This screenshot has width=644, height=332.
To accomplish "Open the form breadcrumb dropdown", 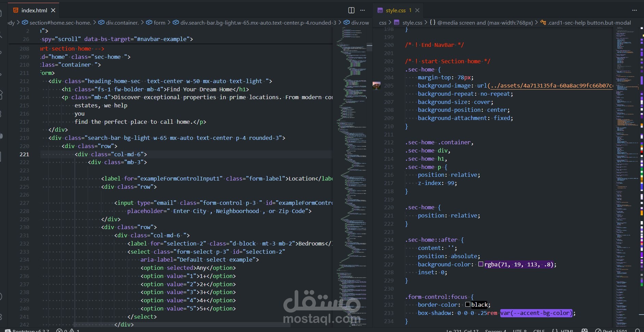I will click(159, 23).
